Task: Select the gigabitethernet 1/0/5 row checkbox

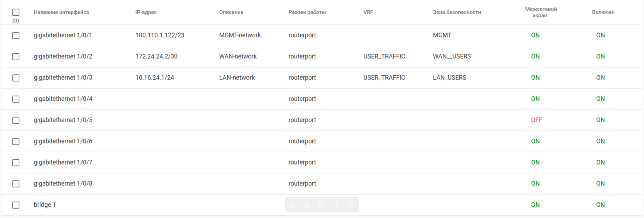Action: [16, 120]
